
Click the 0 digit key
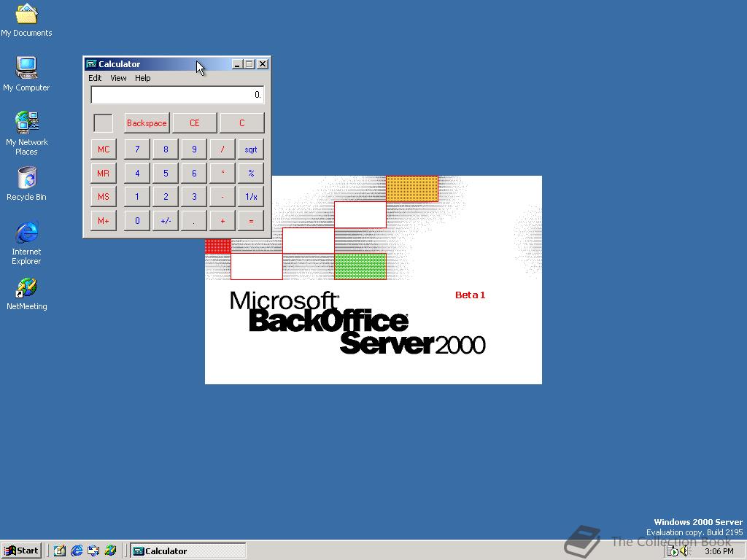point(137,220)
